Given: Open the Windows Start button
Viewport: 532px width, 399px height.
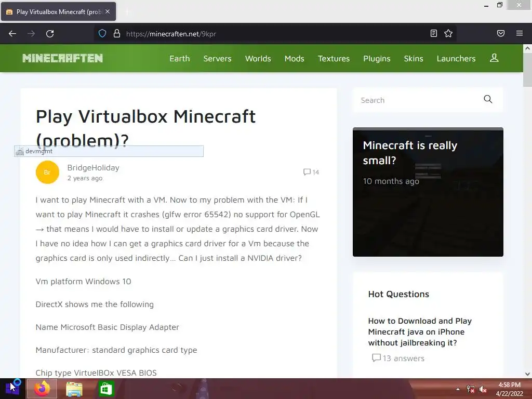Looking at the screenshot, I should point(12,389).
